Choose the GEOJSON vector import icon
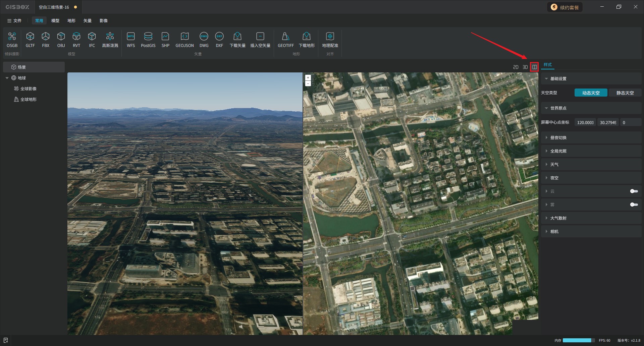 184,37
